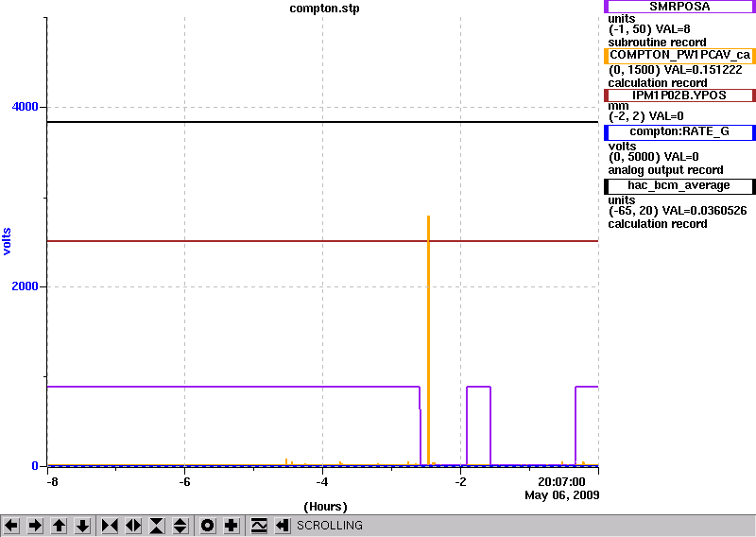Click the compton.stp plot title

pos(324,9)
